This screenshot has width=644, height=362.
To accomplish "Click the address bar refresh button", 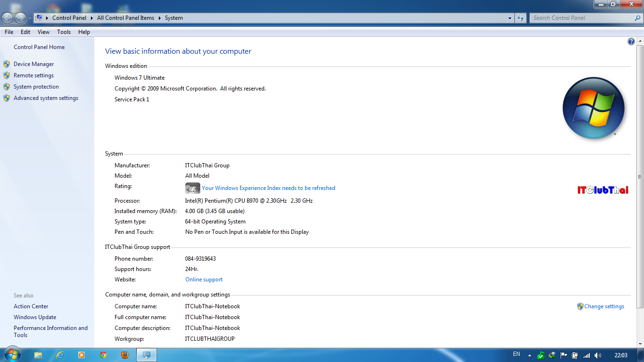I will click(x=520, y=18).
